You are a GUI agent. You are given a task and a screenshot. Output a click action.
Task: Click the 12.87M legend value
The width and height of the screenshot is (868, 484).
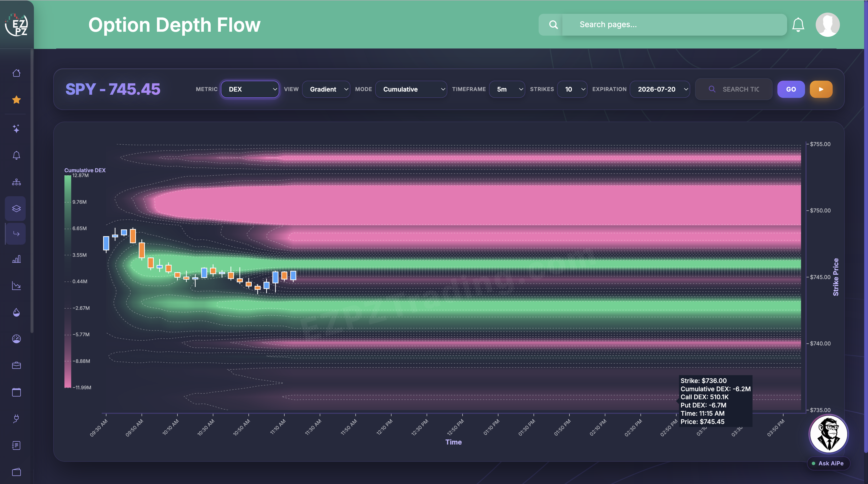click(x=81, y=175)
